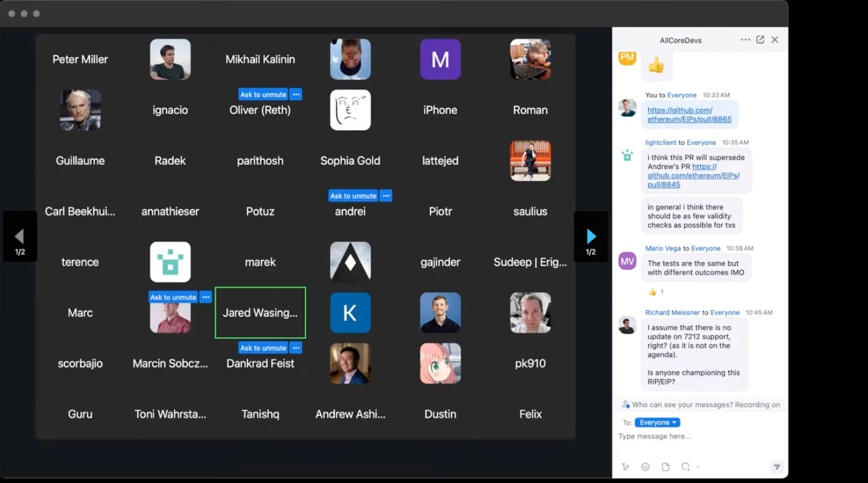Viewport: 868px width, 483px height.
Task: Expand the Everyone recipient dropdown
Action: click(657, 422)
